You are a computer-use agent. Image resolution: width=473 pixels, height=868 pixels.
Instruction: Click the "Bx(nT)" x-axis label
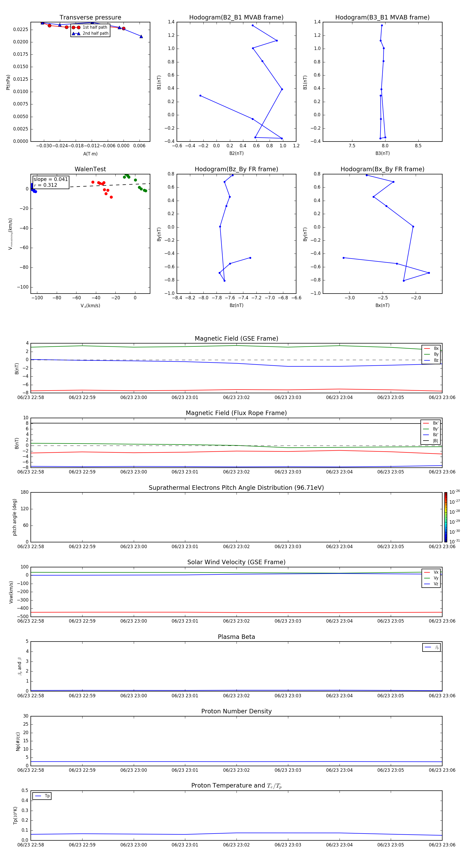click(x=382, y=305)
